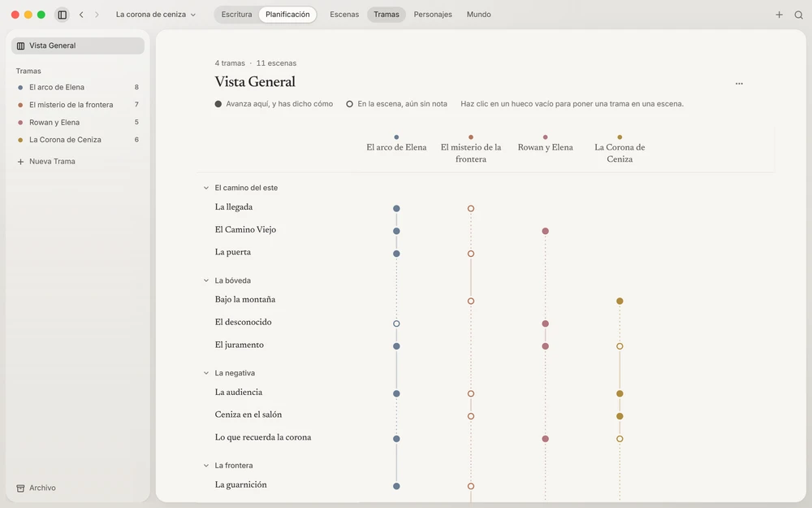Go back with the left arrow
Screen dimensions: 812x508
point(81,15)
